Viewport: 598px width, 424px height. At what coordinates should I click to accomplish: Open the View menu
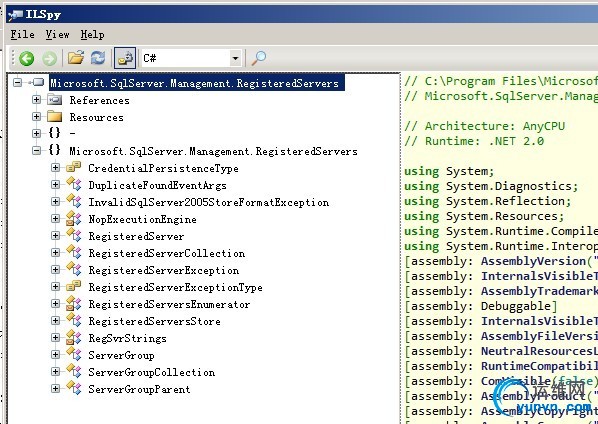point(58,34)
